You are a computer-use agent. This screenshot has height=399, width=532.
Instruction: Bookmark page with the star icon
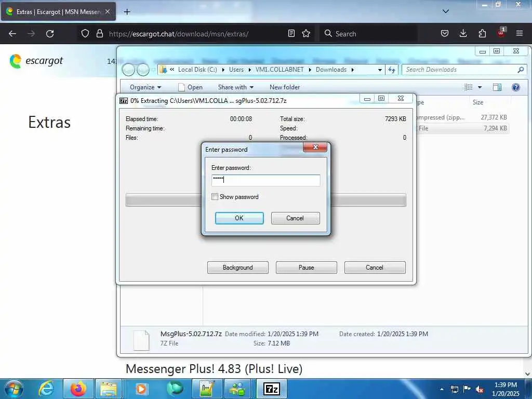click(306, 33)
